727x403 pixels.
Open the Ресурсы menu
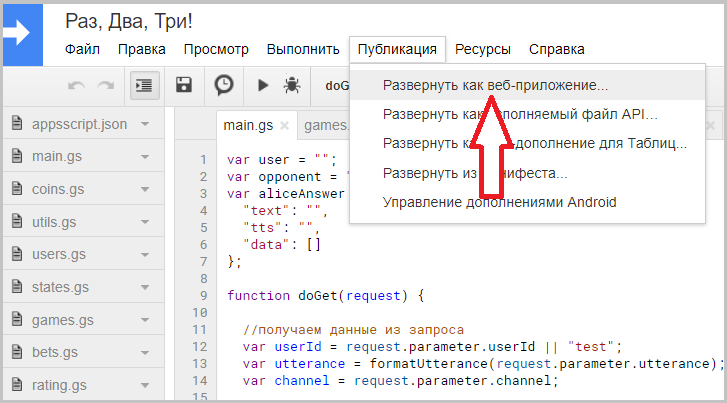click(483, 49)
